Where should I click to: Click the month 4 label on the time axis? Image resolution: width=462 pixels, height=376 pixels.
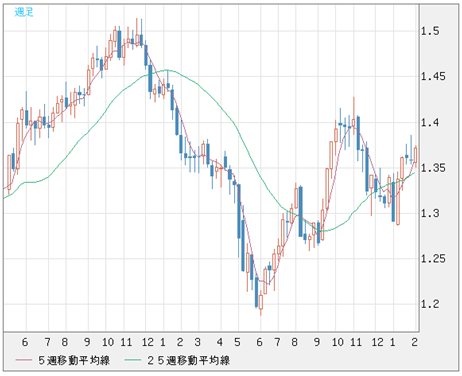pyautogui.click(x=220, y=342)
